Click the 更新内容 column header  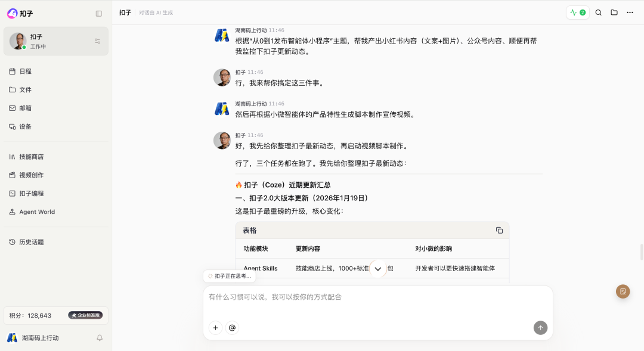[308, 249]
